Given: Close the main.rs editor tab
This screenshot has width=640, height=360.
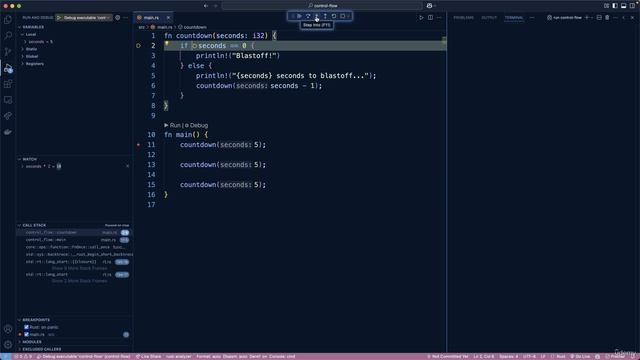Looking at the screenshot, I should pyautogui.click(x=168, y=18).
